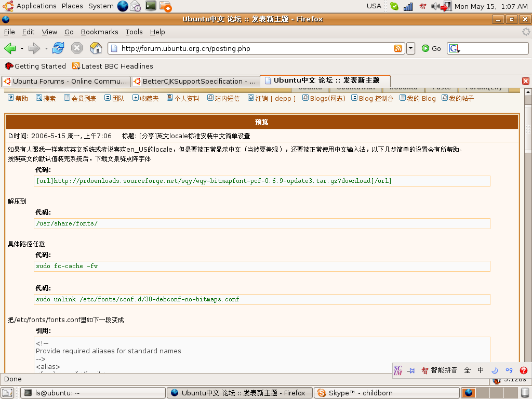This screenshot has width=532, height=399.
Task: Click the 注销 [ depp ] logout link
Action: [272, 98]
